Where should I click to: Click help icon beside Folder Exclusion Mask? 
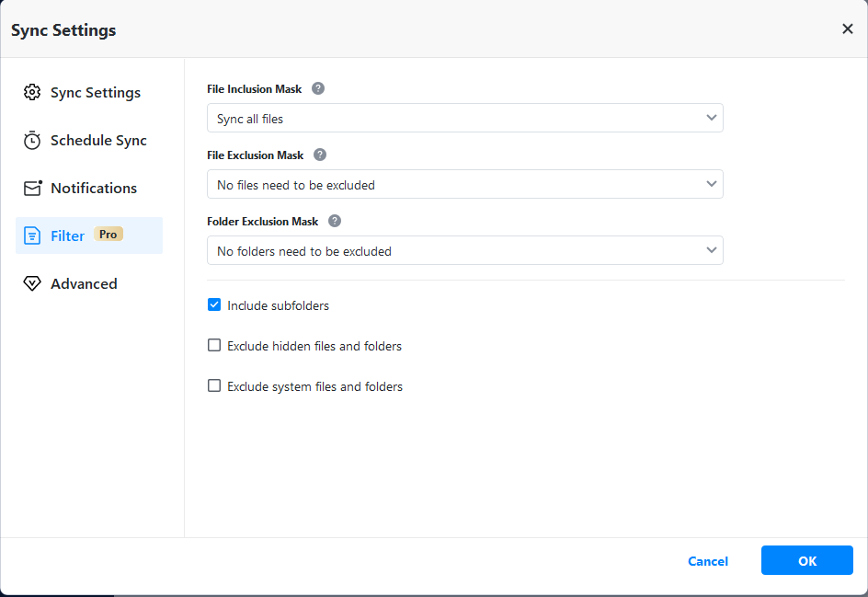pos(335,222)
